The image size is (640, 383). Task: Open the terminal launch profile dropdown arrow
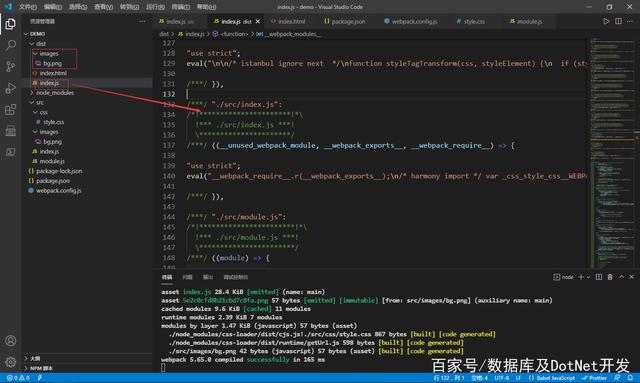coord(589,277)
